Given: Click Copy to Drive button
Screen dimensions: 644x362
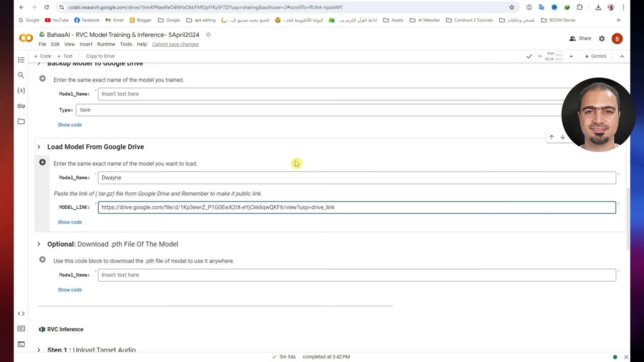Looking at the screenshot, I should pyautogui.click(x=100, y=56).
